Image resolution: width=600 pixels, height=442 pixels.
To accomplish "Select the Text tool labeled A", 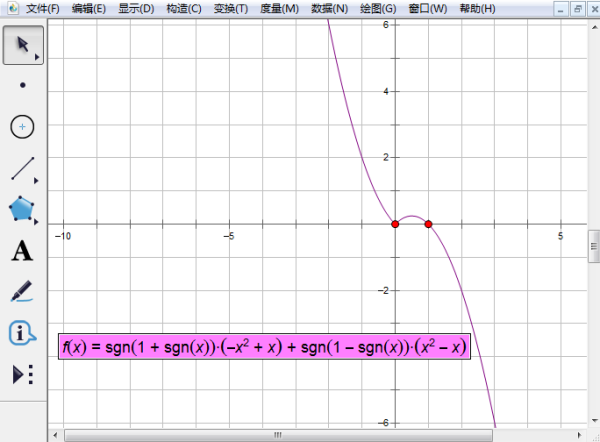I will click(22, 251).
